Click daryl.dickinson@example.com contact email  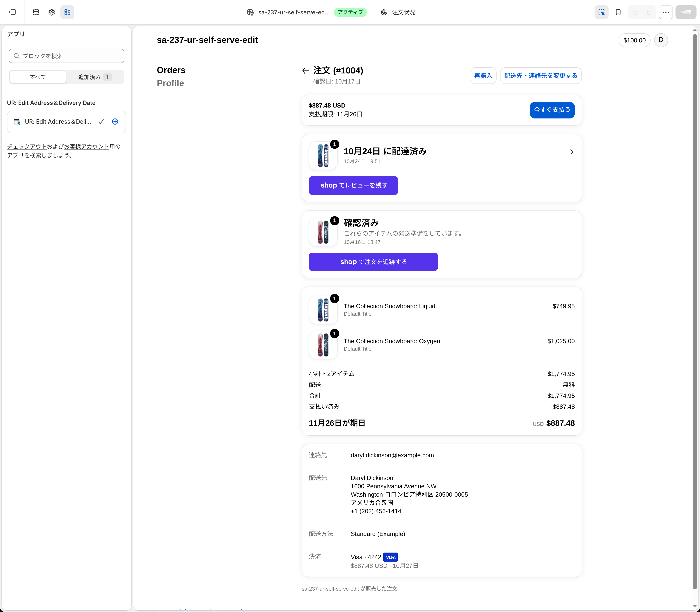pos(392,455)
